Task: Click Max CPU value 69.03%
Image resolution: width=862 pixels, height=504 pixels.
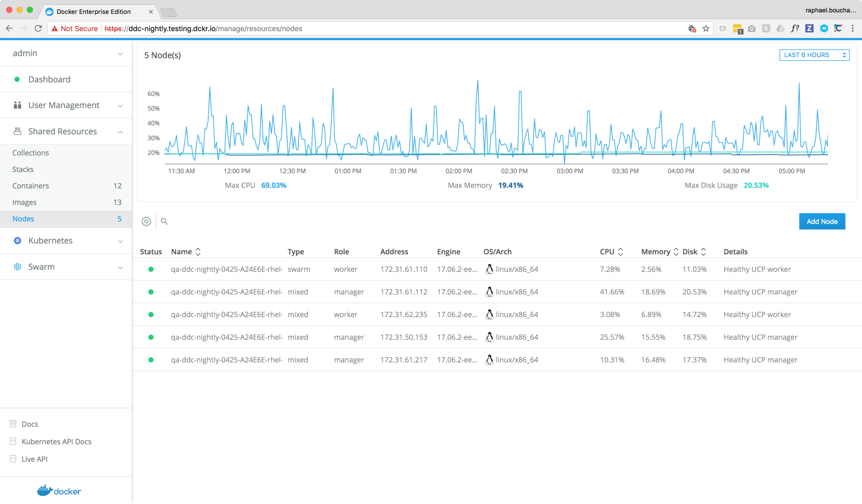Action: (273, 185)
